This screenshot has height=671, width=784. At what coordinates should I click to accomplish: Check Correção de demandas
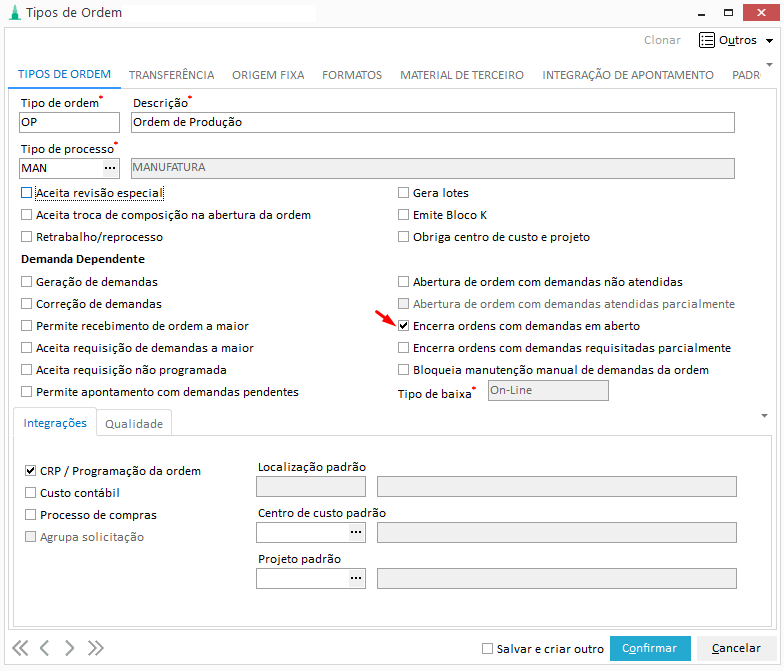pos(26,304)
